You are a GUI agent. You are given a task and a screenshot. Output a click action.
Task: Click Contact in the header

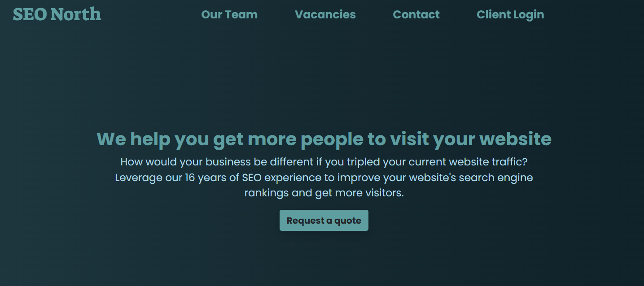coord(416,14)
